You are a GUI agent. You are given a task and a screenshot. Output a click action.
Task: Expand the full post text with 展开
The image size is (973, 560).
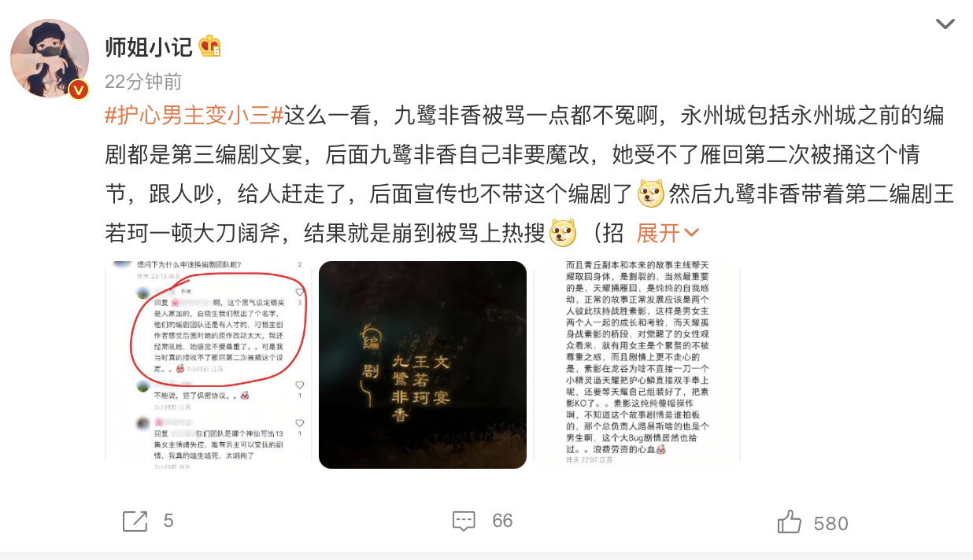click(658, 233)
